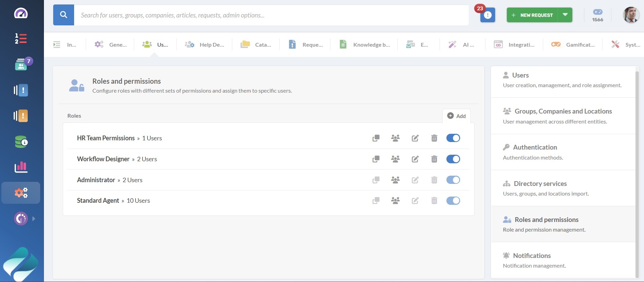The image size is (644, 282).
Task: Edit the HR Team Permissions role
Action: [415, 138]
